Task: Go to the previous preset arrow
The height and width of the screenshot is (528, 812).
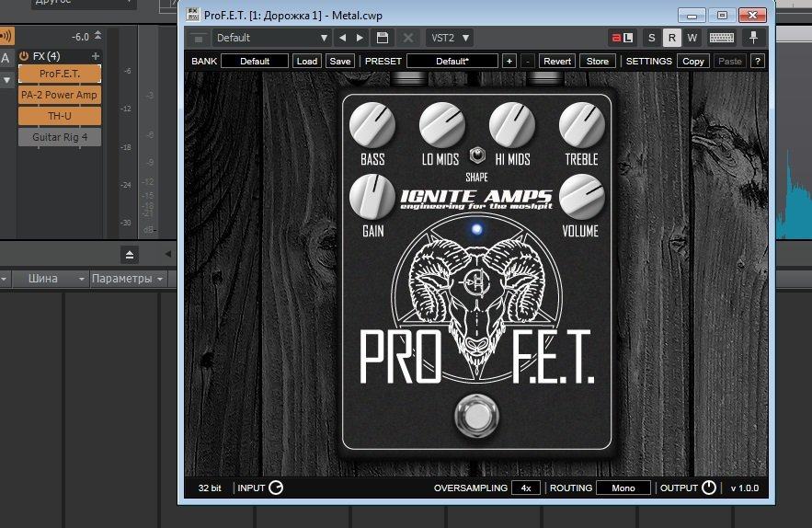Action: [x=343, y=38]
